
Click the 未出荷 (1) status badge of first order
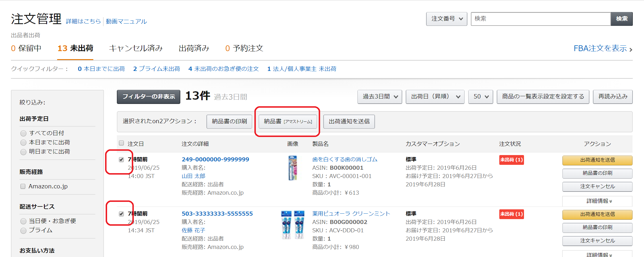511,160
